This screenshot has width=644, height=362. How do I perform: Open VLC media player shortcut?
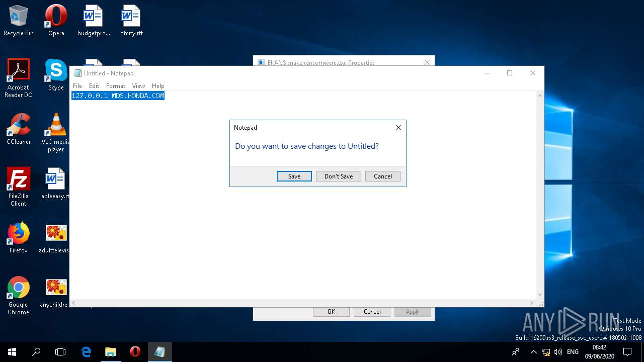[56, 133]
